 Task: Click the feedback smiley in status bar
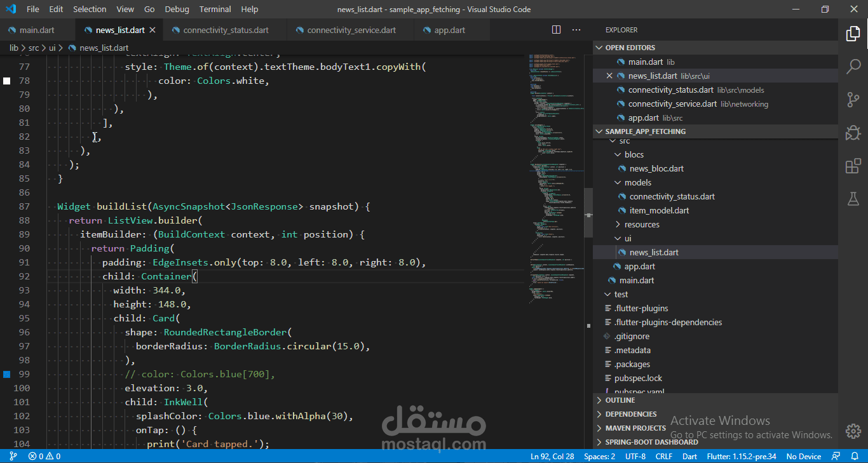[836, 456]
